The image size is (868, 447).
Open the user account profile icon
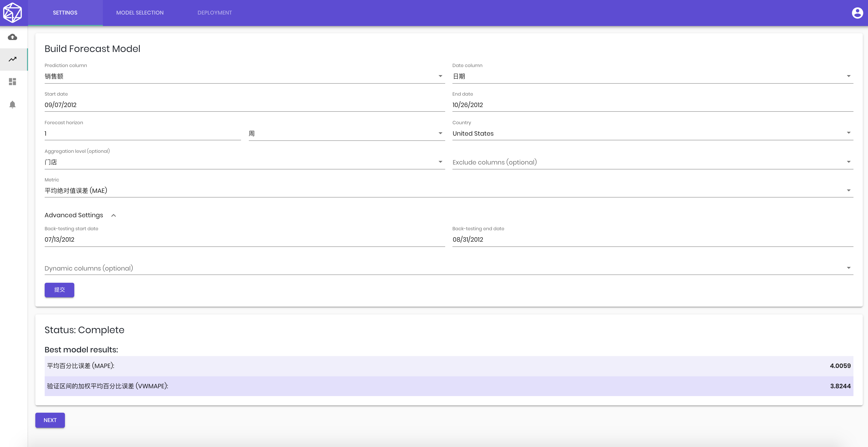857,13
